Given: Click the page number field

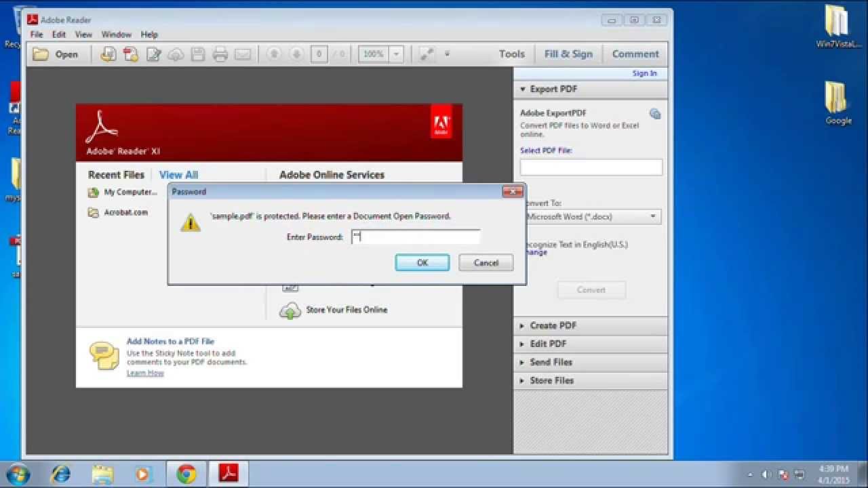Looking at the screenshot, I should coord(319,54).
